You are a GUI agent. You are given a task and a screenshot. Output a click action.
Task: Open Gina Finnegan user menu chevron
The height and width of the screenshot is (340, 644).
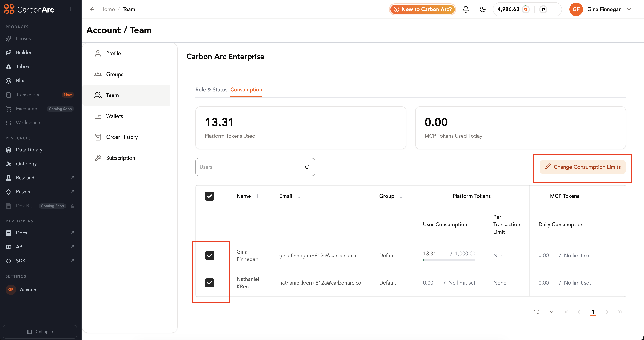pos(629,9)
